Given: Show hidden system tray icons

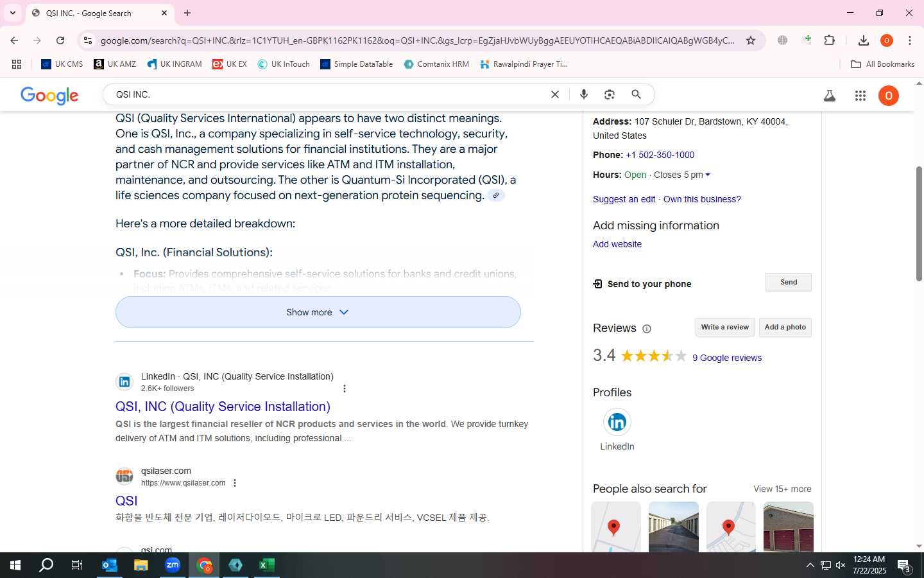Looking at the screenshot, I should pos(810,565).
